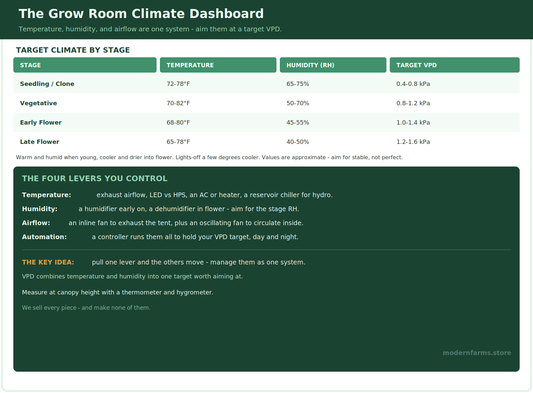The image size is (533, 393).
Task: Select the HUMIDITY (RH) column header
Action: coord(333,65)
